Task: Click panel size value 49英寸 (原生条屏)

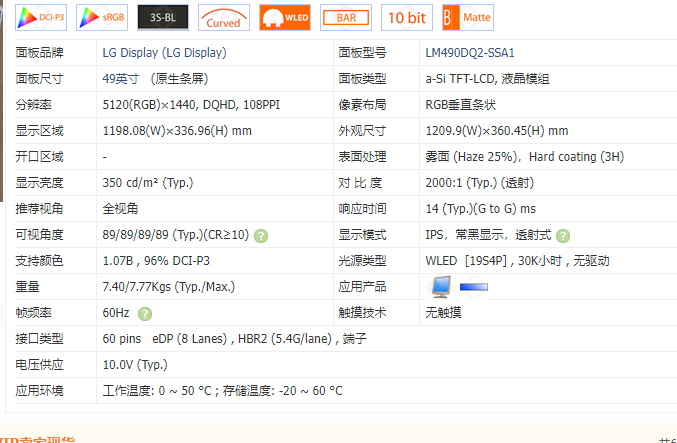Action: point(155,79)
